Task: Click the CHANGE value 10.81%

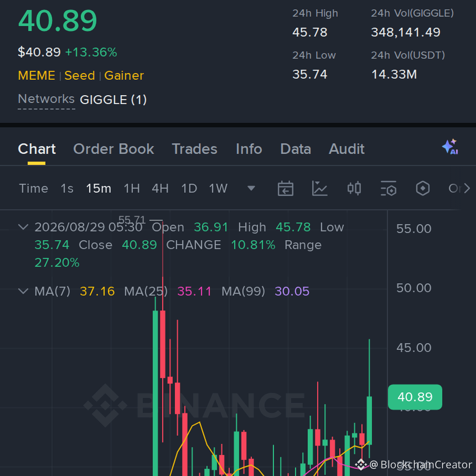Action: tap(253, 245)
